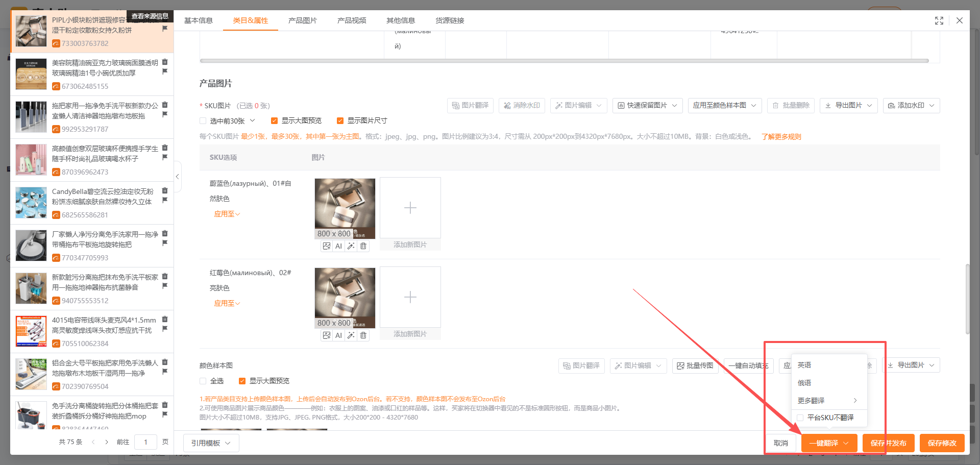Screen dimensions: 980x465
Task: Delete 新款脏污分离拖把 product with trash icon
Action: pos(165,276)
